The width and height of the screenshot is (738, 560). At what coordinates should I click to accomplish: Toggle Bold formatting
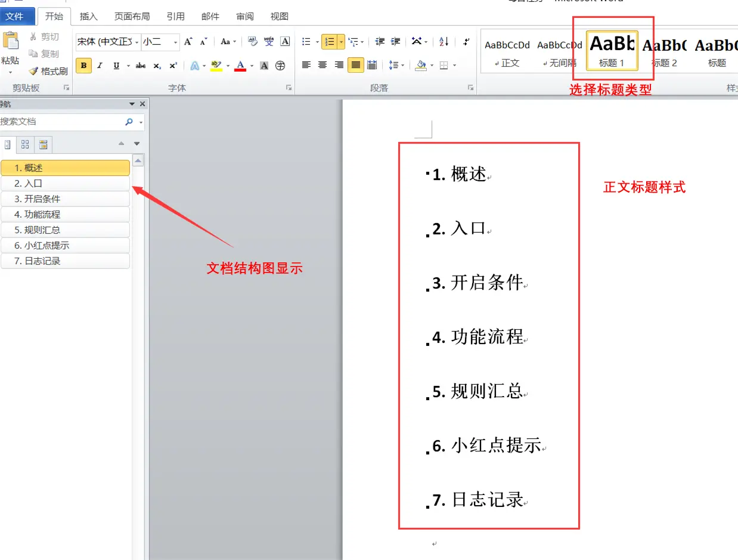pos(84,66)
